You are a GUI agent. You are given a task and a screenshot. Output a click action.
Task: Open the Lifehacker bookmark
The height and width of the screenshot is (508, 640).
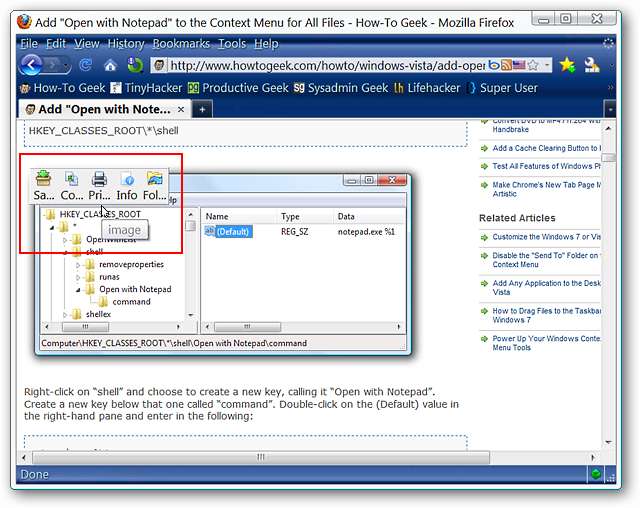(427, 88)
